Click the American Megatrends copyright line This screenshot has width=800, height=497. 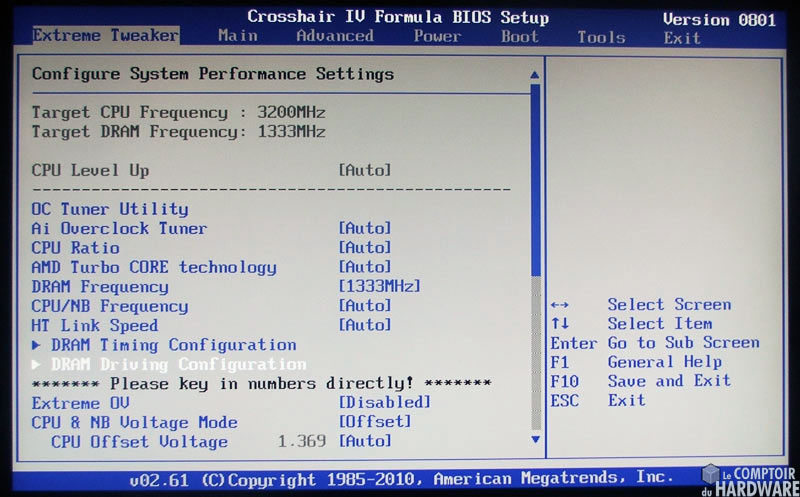pos(401,479)
